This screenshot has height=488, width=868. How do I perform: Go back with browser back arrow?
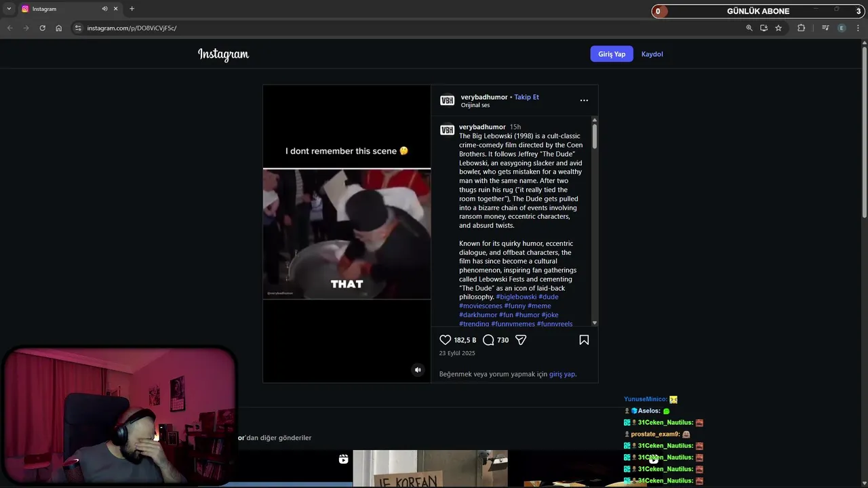9,28
